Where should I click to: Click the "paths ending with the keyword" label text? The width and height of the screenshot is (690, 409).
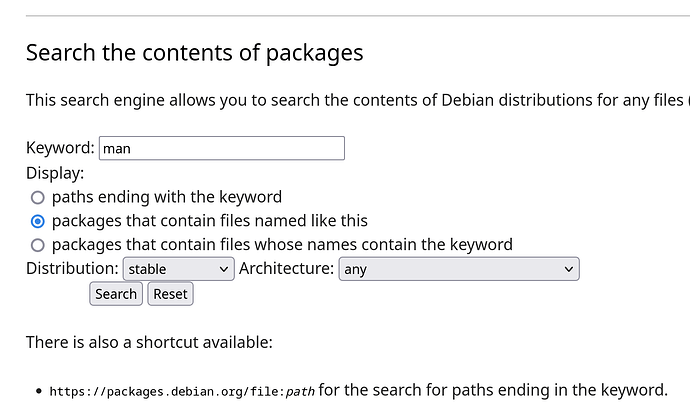[167, 197]
